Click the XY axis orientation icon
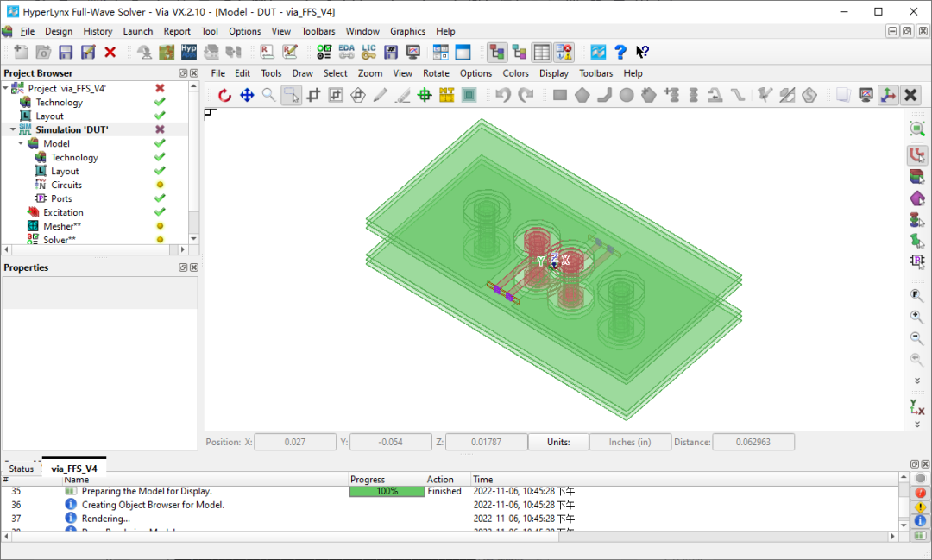932x560 pixels. 917,407
